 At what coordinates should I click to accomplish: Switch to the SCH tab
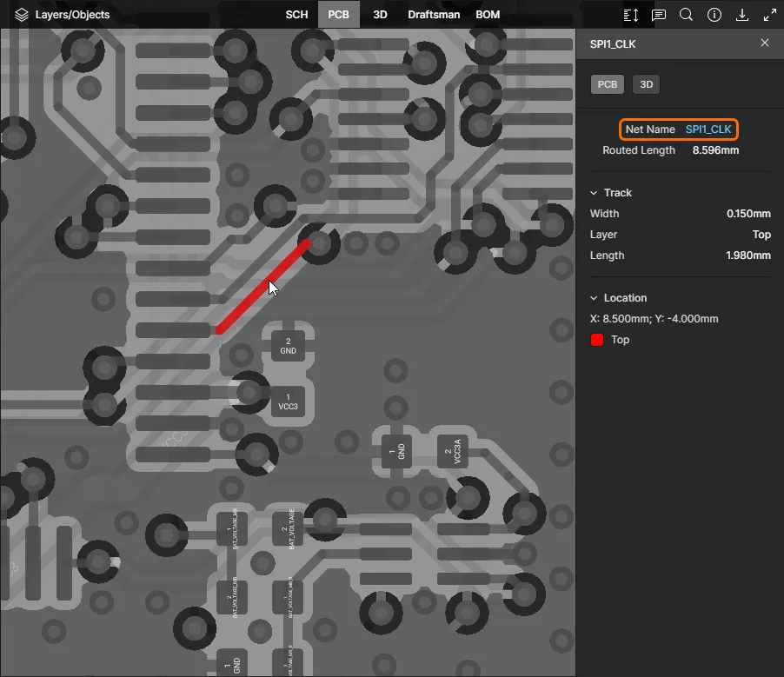click(x=296, y=15)
